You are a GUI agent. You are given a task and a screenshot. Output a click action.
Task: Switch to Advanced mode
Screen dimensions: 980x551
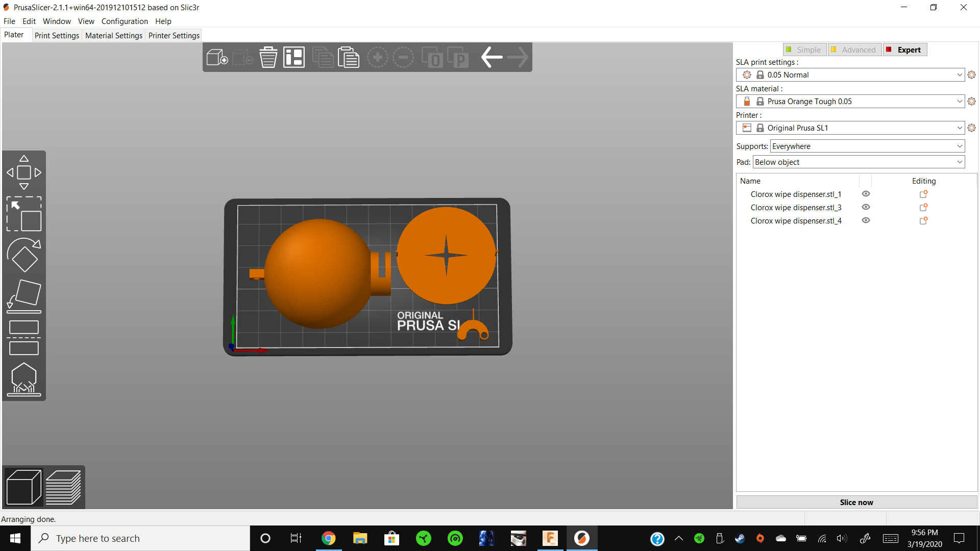click(x=854, y=49)
